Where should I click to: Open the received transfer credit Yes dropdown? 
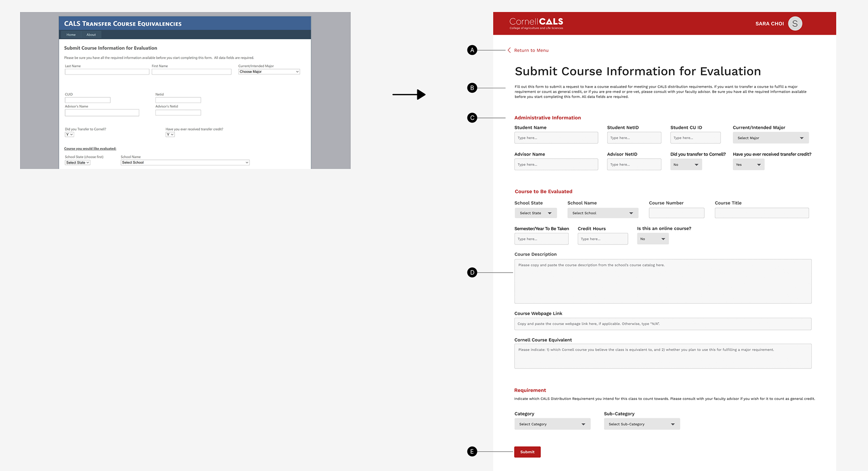point(748,165)
